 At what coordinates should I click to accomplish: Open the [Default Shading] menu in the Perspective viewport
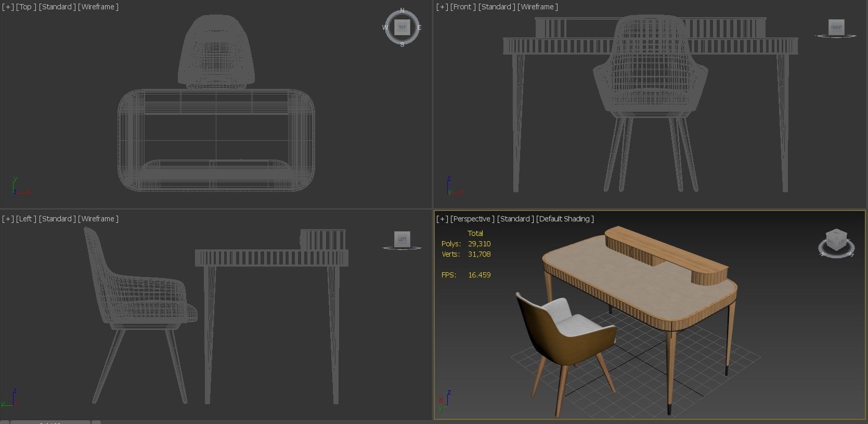(x=565, y=219)
